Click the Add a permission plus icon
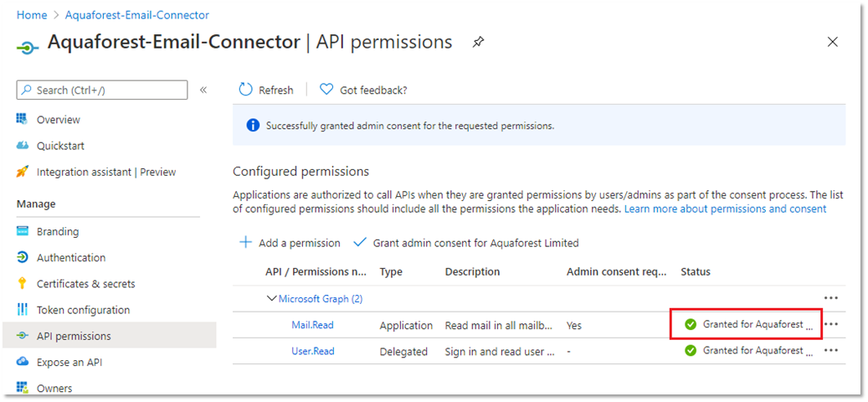The width and height of the screenshot is (868, 402). pos(245,243)
